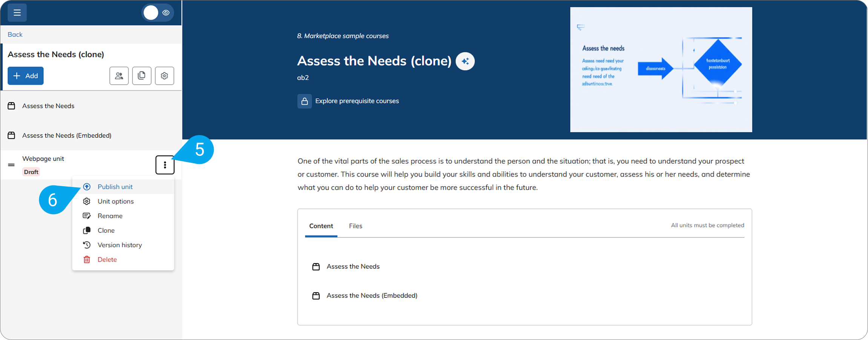Click the lock icon for prerequisites
The height and width of the screenshot is (340, 868).
(304, 101)
